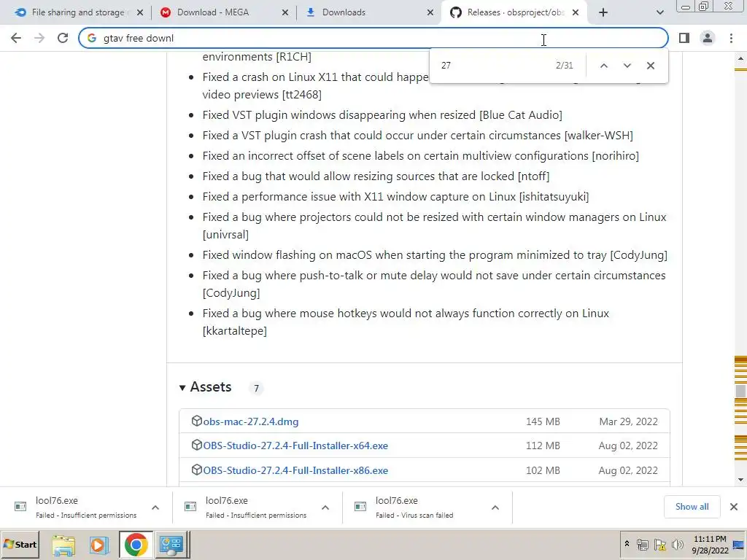747x560 pixels.
Task: Open the tab search dropdown chevron
Action: point(659,13)
